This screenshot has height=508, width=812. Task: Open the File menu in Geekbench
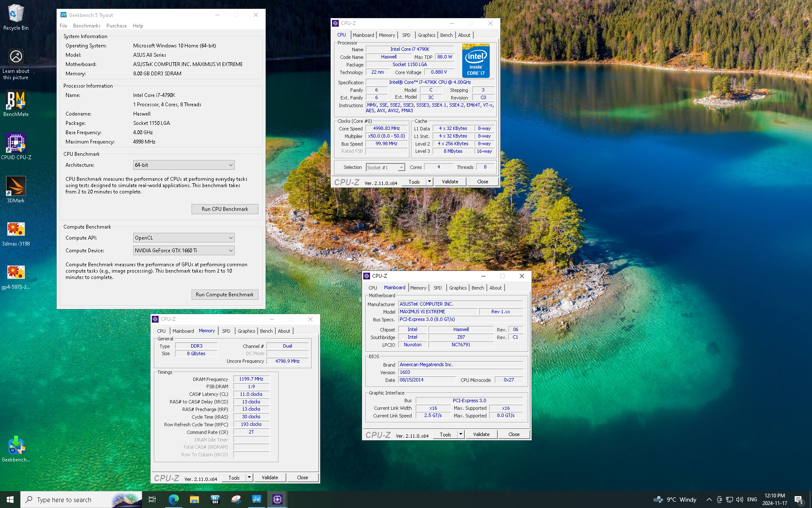[x=63, y=26]
